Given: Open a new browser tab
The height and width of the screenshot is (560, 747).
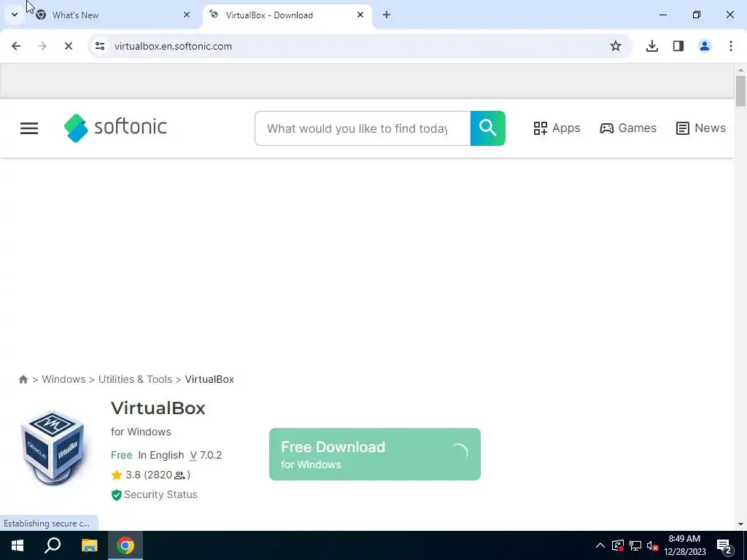Looking at the screenshot, I should [x=387, y=15].
